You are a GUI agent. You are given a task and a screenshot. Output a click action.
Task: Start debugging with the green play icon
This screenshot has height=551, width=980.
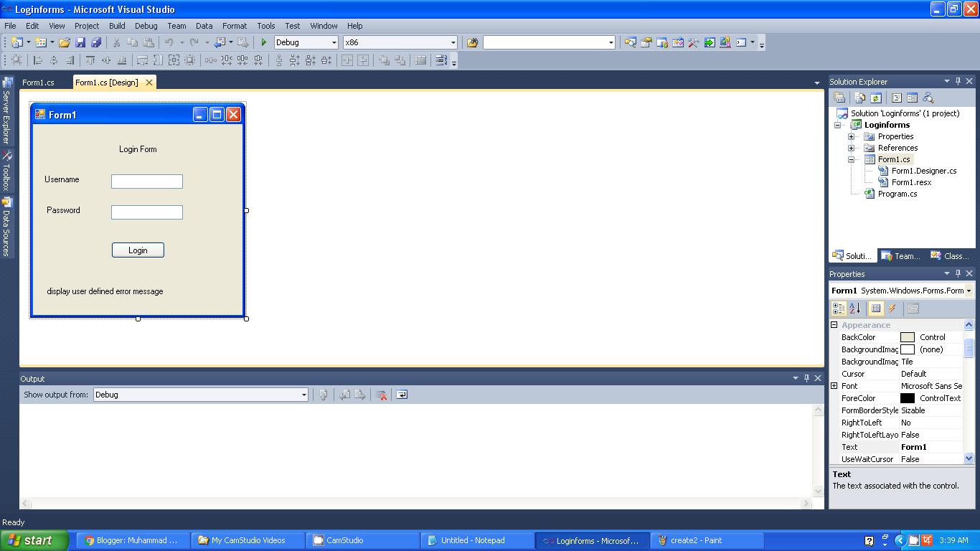click(263, 42)
